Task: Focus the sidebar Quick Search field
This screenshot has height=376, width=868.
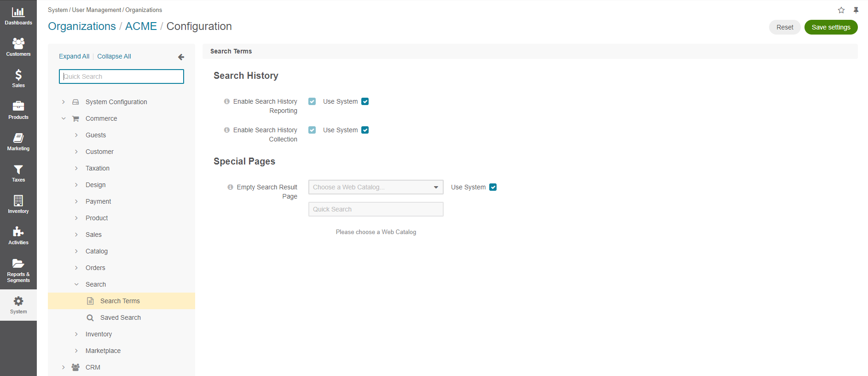Action: pyautogui.click(x=122, y=76)
